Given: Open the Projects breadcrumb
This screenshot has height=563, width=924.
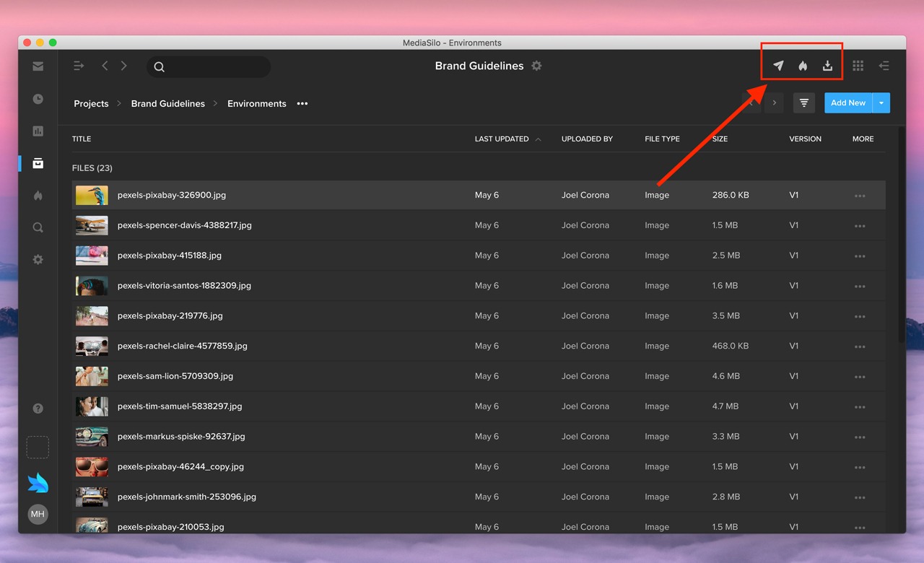Looking at the screenshot, I should [x=91, y=104].
